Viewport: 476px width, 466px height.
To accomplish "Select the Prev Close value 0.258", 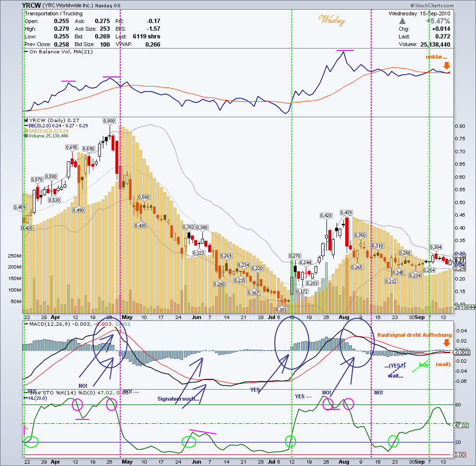I will pos(62,44).
